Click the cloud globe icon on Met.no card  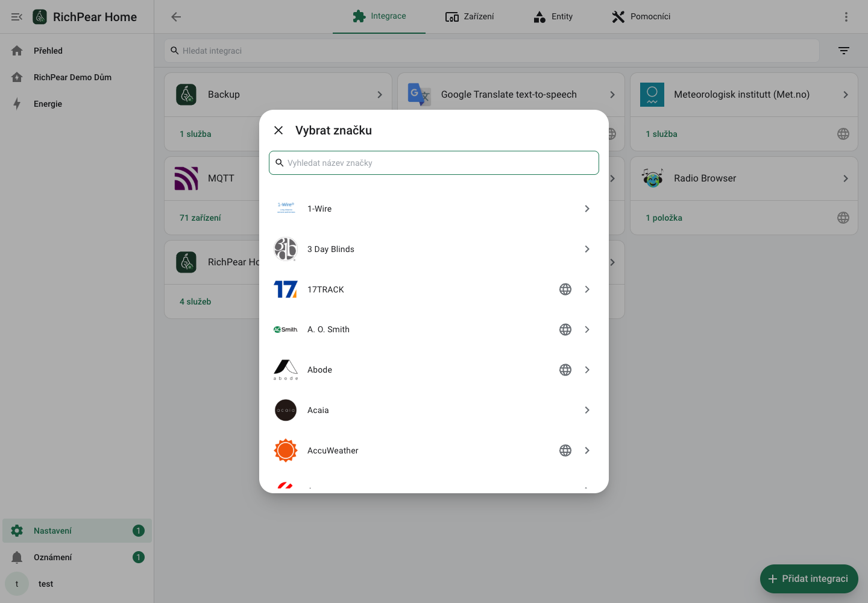click(843, 134)
